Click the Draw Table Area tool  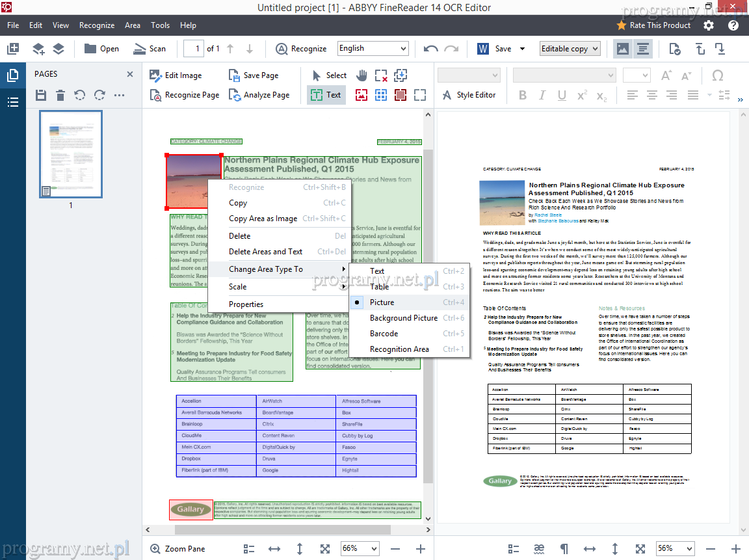(x=381, y=95)
